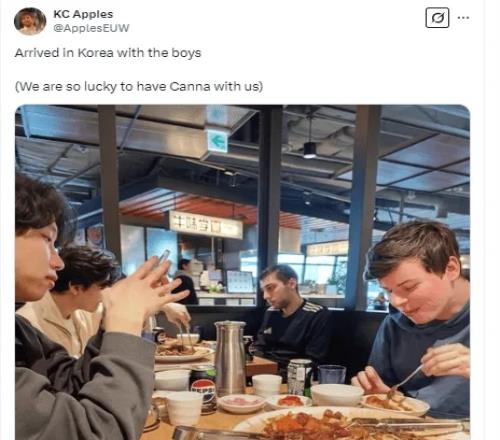Click the phone held in raised hands
The height and width of the screenshot is (440, 500).
164,257
